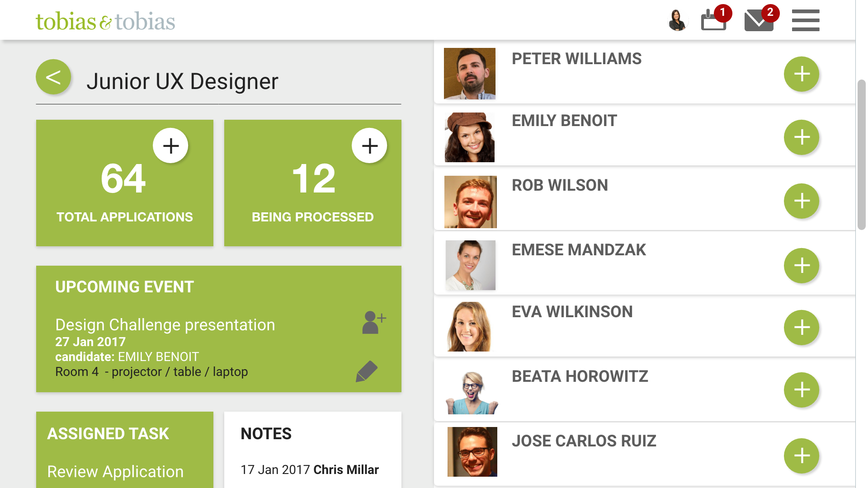This screenshot has height=488, width=868.
Task: Click the add-person icon on Upcoming Event
Action: [373, 322]
